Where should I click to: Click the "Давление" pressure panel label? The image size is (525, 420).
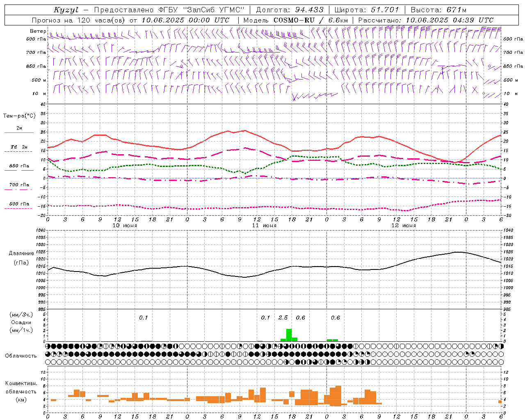(21, 253)
